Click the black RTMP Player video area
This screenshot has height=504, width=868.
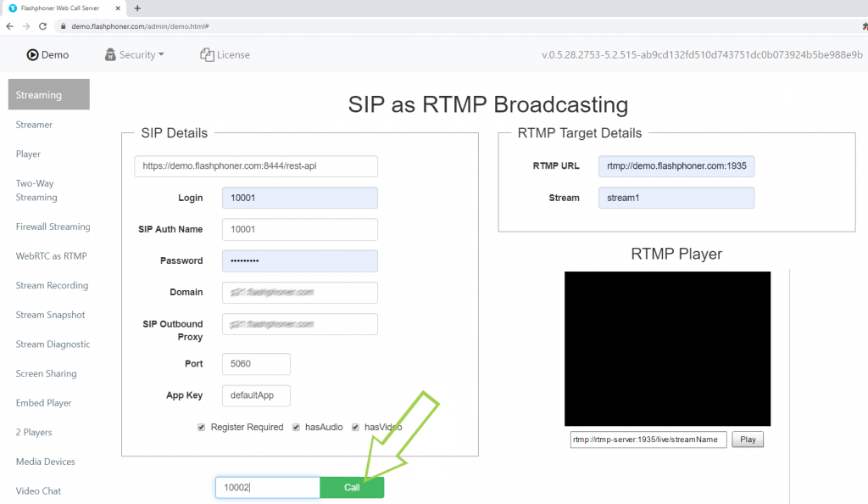tap(668, 349)
